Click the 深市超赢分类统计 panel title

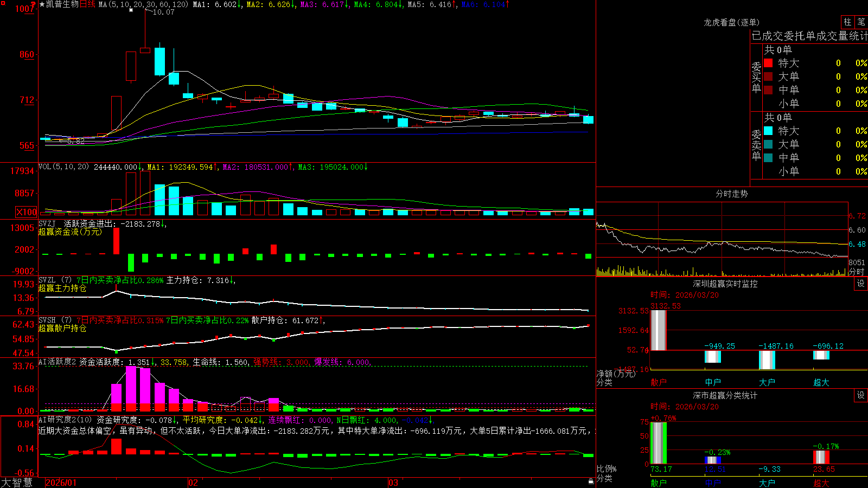(725, 395)
